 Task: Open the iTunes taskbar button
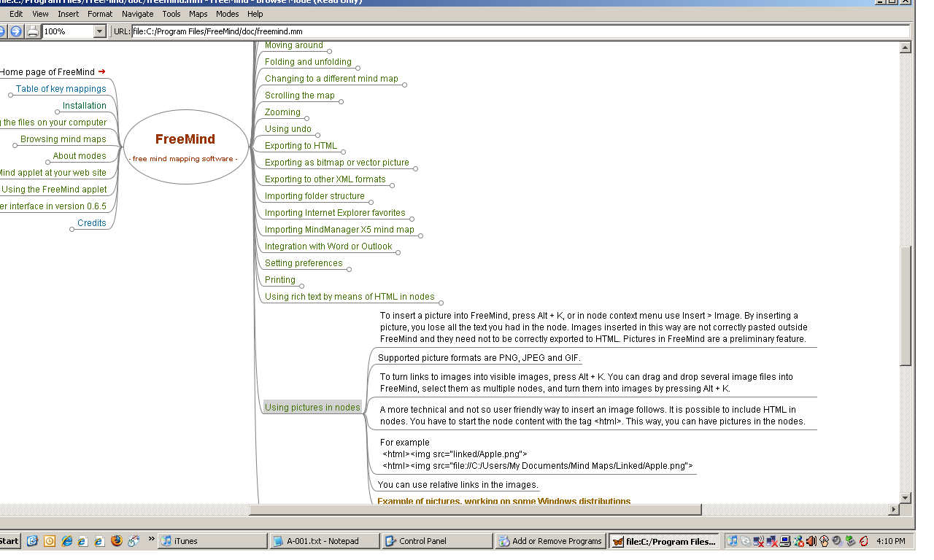pos(212,541)
